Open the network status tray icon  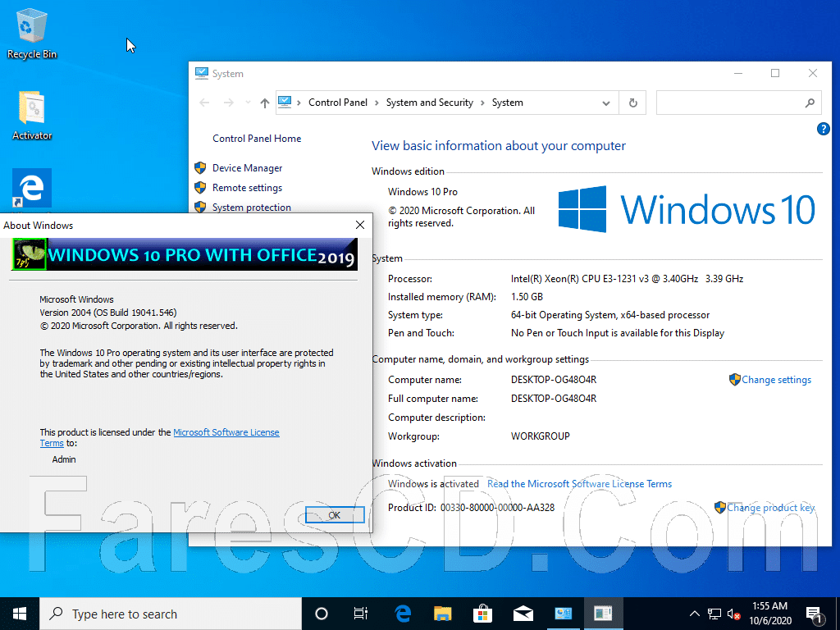(714, 614)
